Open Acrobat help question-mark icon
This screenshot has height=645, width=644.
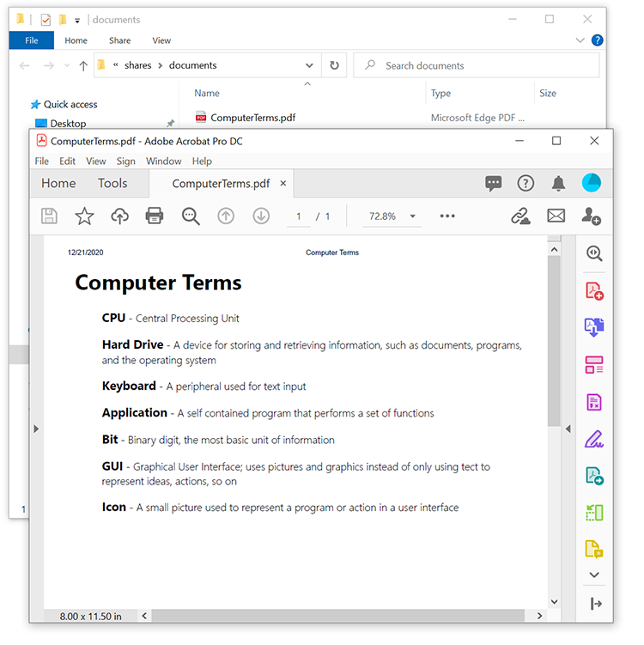[526, 183]
